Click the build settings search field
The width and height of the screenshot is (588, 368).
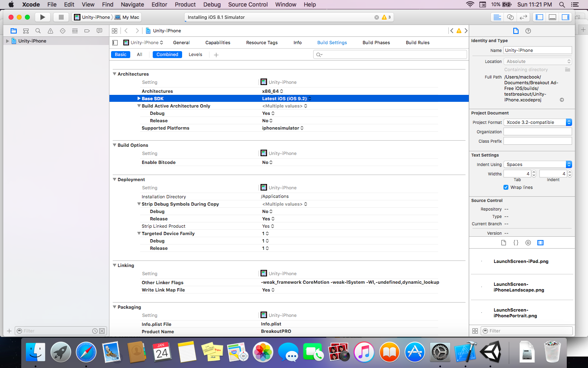(390, 54)
